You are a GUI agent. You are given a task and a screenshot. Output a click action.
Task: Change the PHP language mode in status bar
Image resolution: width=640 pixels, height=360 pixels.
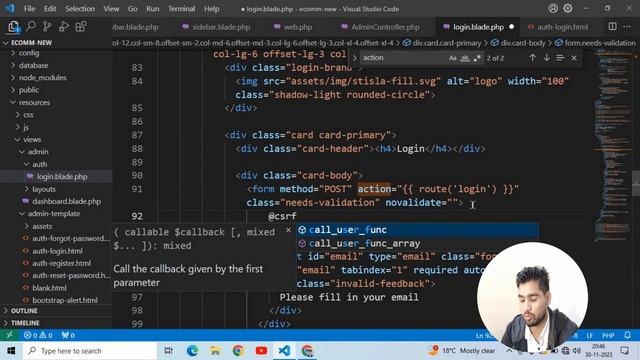(x=608, y=335)
